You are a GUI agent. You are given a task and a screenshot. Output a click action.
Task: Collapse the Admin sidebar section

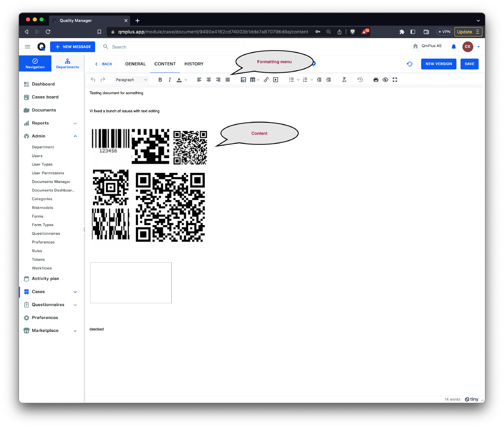click(x=75, y=136)
